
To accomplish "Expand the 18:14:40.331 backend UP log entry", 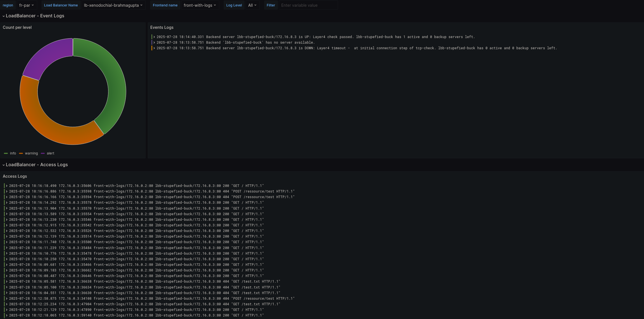I will click(x=154, y=37).
